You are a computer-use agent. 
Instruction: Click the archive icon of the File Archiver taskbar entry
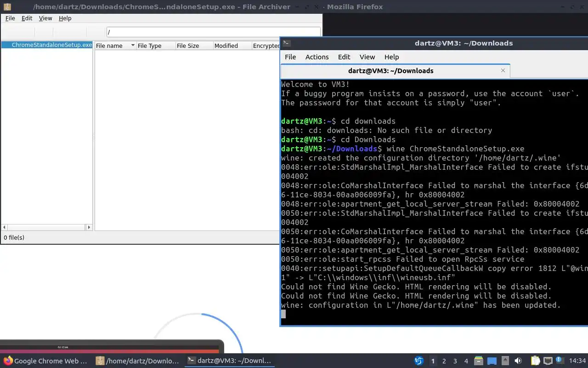click(100, 361)
